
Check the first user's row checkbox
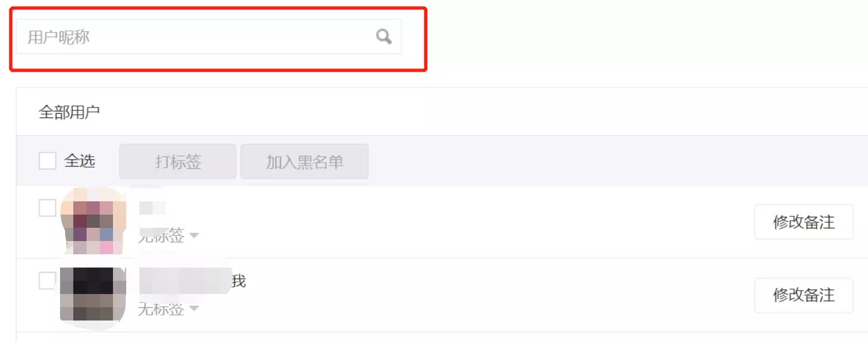click(47, 208)
